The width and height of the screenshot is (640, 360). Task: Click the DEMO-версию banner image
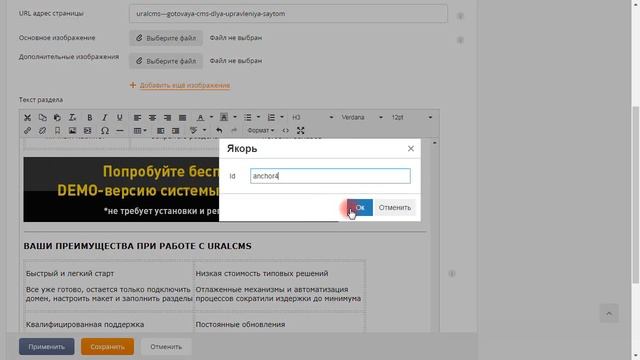[x=121, y=189]
